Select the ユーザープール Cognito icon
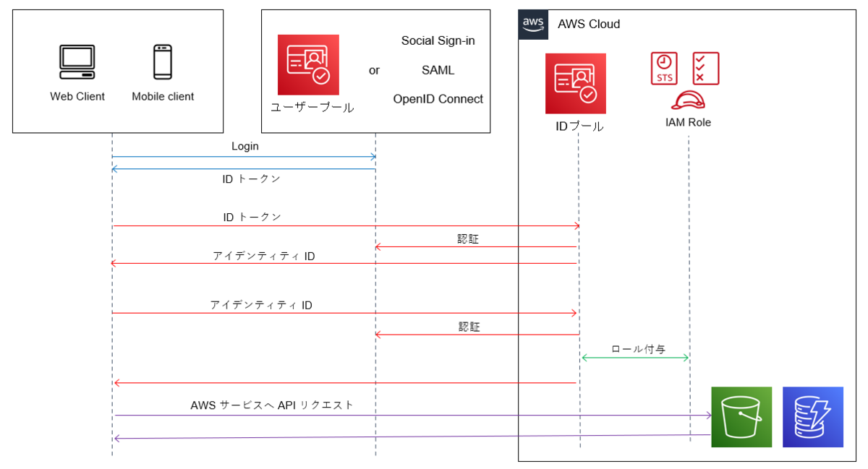The height and width of the screenshot is (469, 868). 308,64
